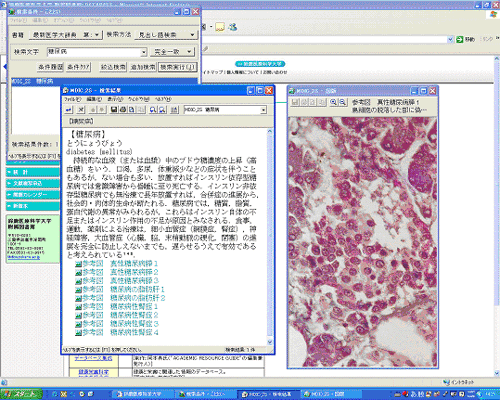Open link 参考図 真性糖尿病膵 3
Viewport: 500px width, 400px height.
click(117, 281)
